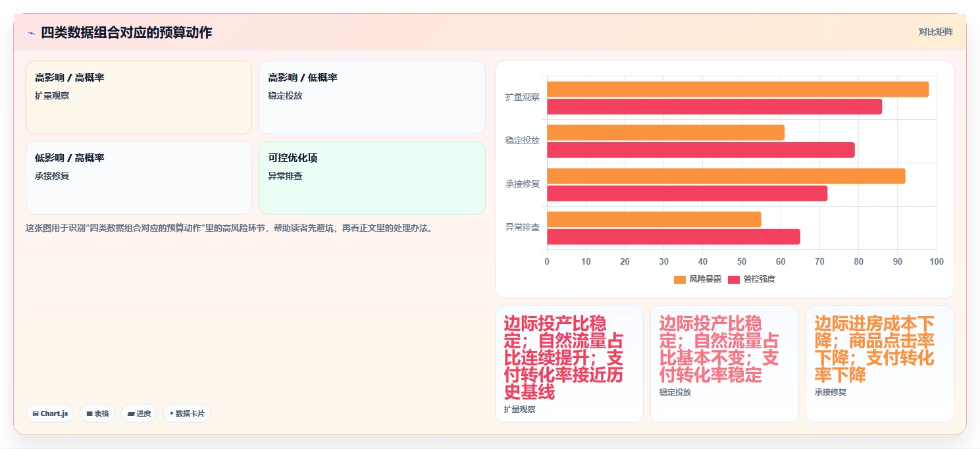Click the orange 稳定投放 bar
The height and width of the screenshot is (449, 980).
665,132
